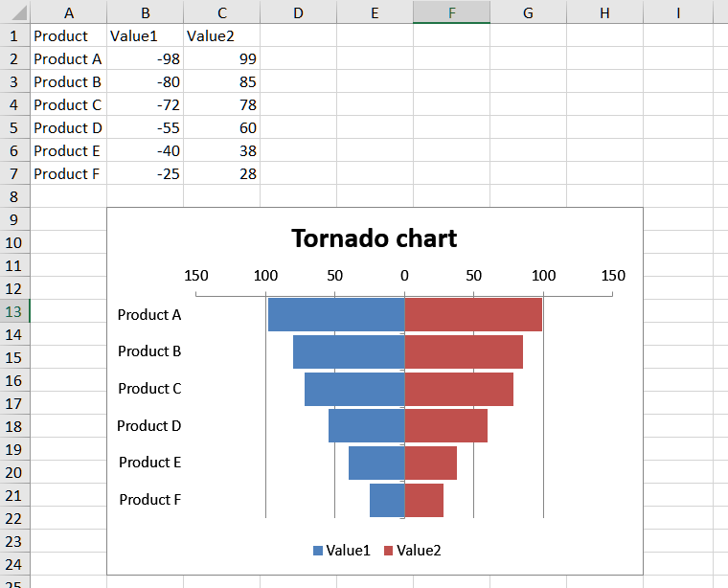Select column F header
The width and height of the screenshot is (728, 588).
[x=451, y=12]
